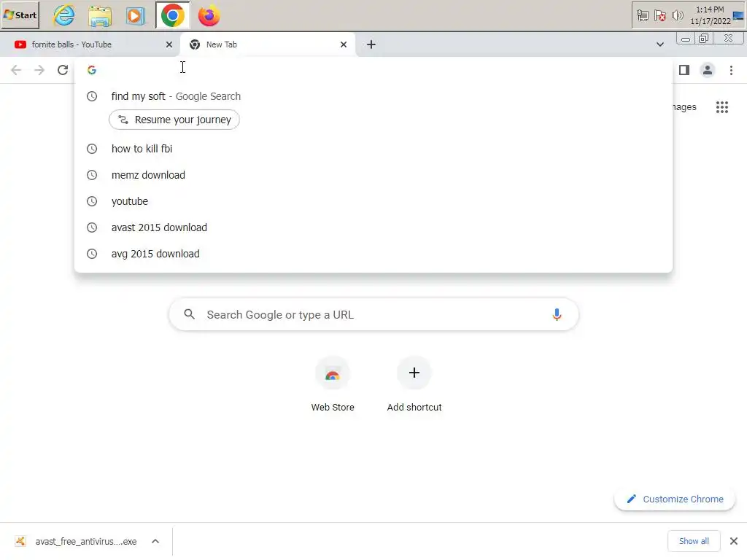Launch Firefox from the taskbar
The height and width of the screenshot is (560, 747).
[x=209, y=16]
